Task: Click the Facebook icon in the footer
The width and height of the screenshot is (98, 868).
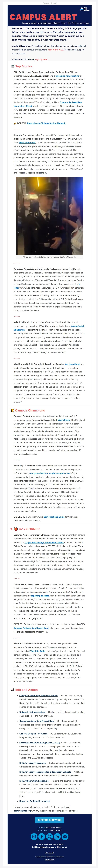Action: click(41, 837)
